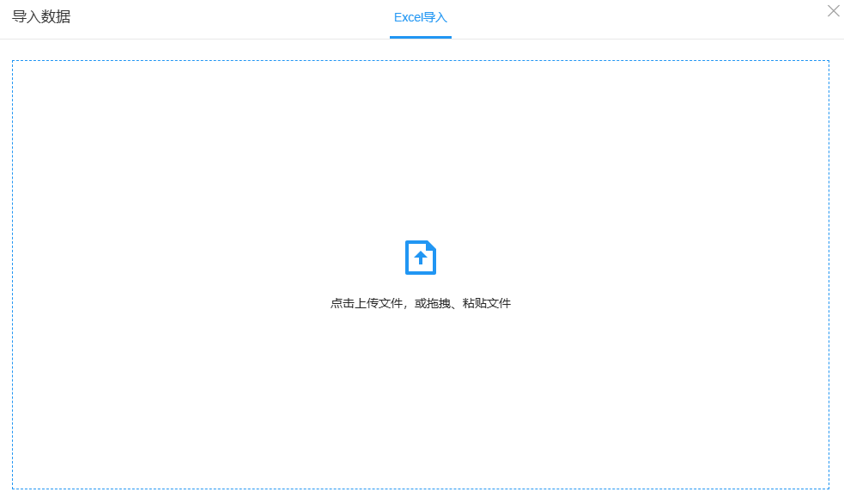Screen dimensions: 844x504
Task: Click the dashed border of the drop region
Action: coord(421,60)
